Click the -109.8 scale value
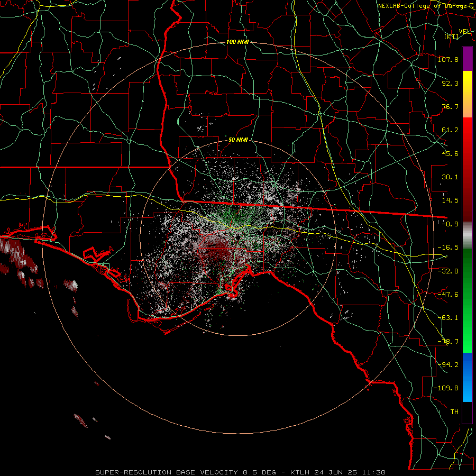Viewport: 476px width, 476px height. [x=446, y=388]
